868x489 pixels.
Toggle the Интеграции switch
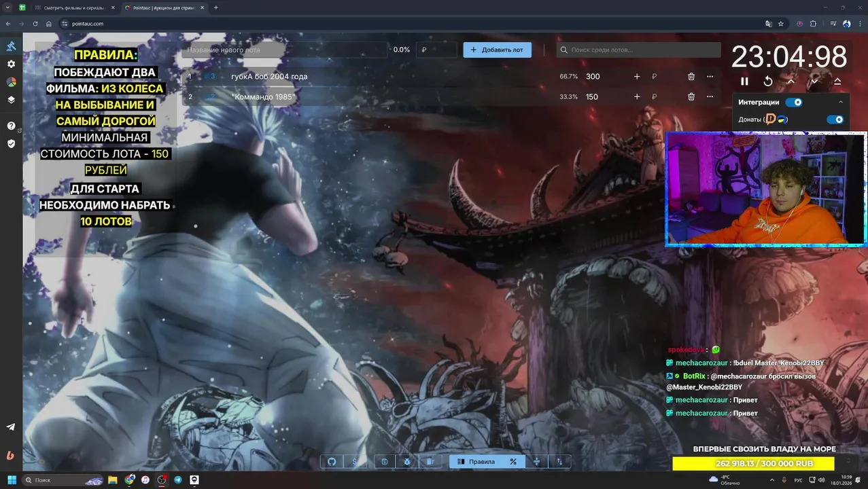tap(793, 103)
